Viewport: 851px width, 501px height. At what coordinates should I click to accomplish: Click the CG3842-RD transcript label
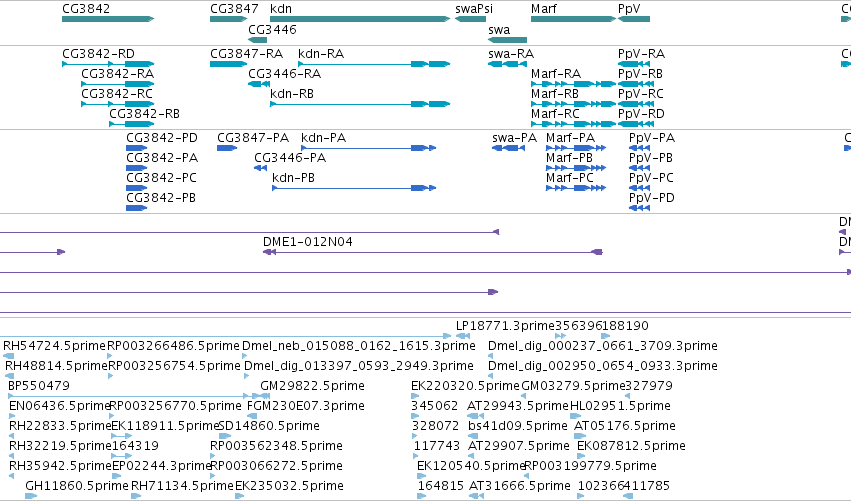pyautogui.click(x=98, y=54)
